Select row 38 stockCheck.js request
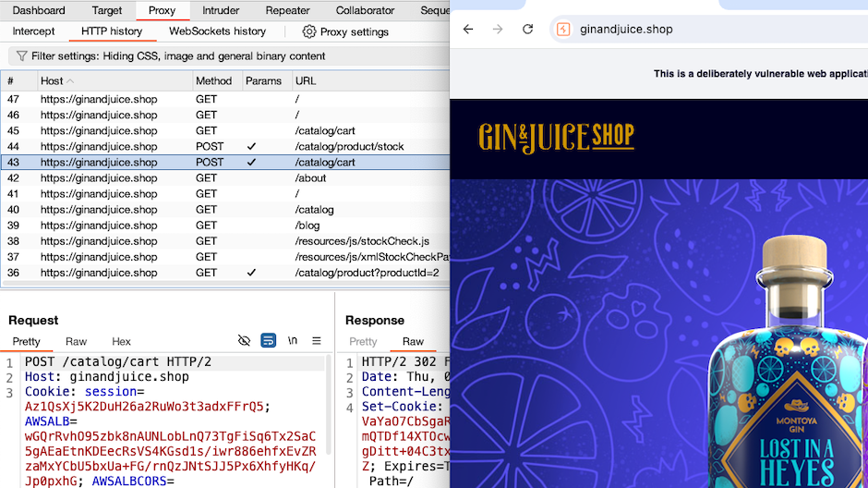The width and height of the screenshot is (868, 488). tap(225, 241)
